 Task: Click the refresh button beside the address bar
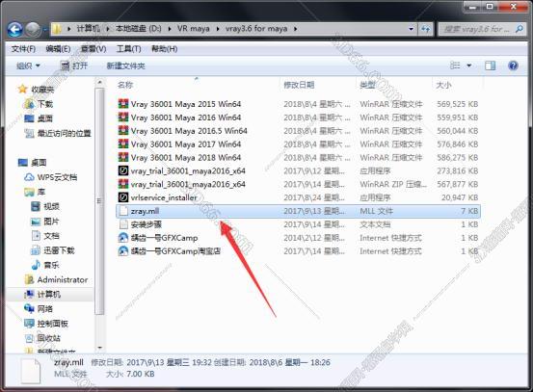pos(426,29)
